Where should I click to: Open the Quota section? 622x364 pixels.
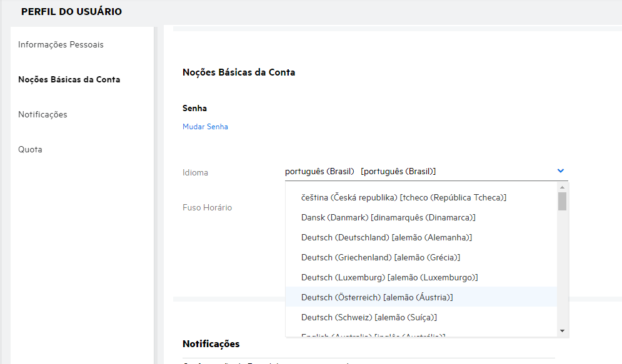click(x=30, y=150)
